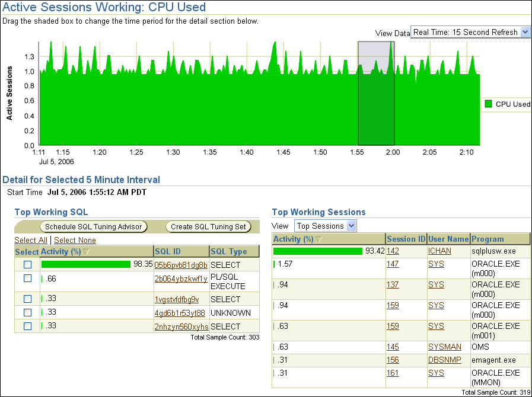Select checkbox for SQL ID 2b064ybzkwf1y
This screenshot has width=532, height=397.
27,278
